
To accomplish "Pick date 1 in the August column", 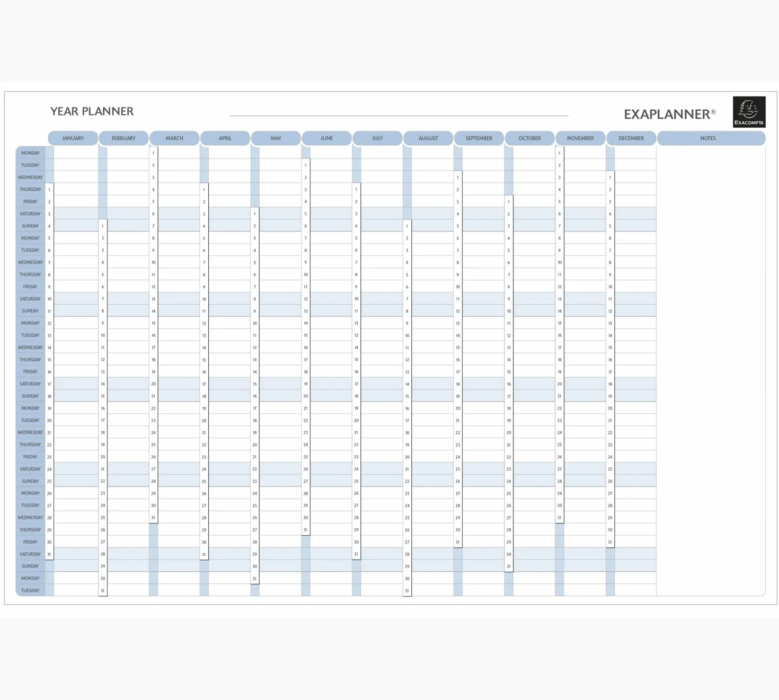I will click(x=407, y=226).
